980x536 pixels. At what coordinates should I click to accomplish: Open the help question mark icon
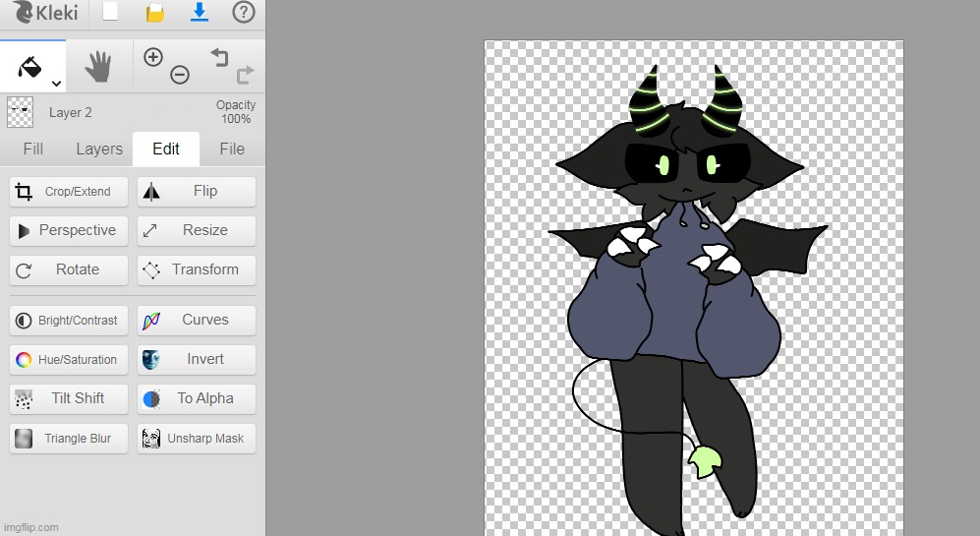[243, 13]
